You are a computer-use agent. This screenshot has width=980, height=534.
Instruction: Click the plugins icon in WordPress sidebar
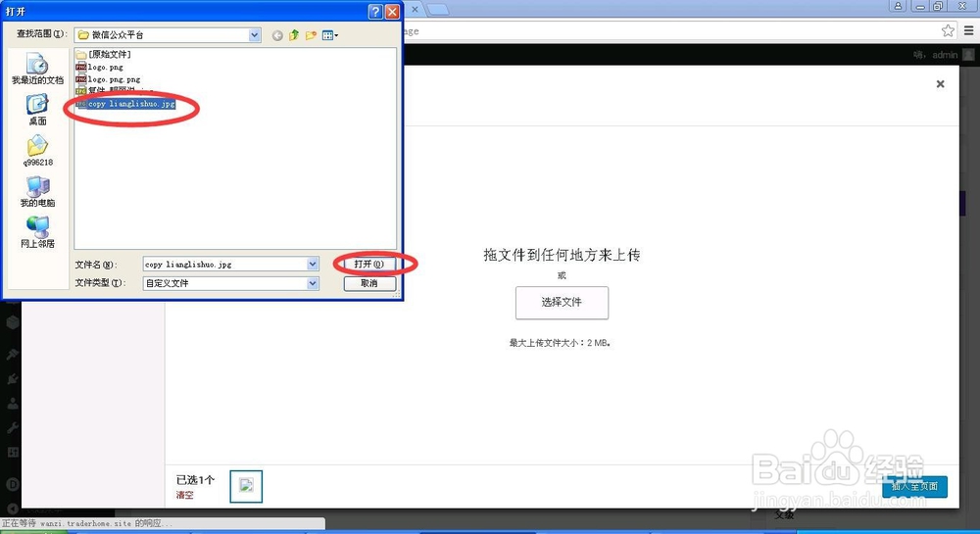(x=12, y=378)
